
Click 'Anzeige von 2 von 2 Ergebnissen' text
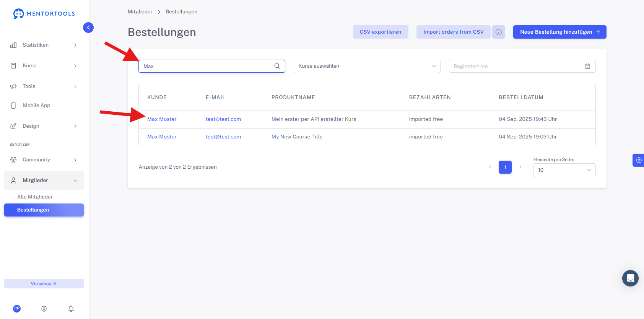coord(178,167)
